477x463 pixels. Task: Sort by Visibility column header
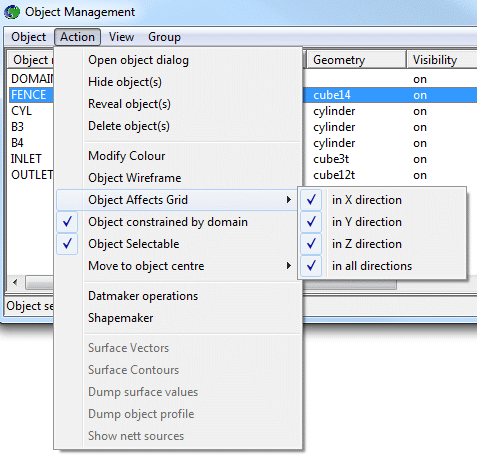442,60
